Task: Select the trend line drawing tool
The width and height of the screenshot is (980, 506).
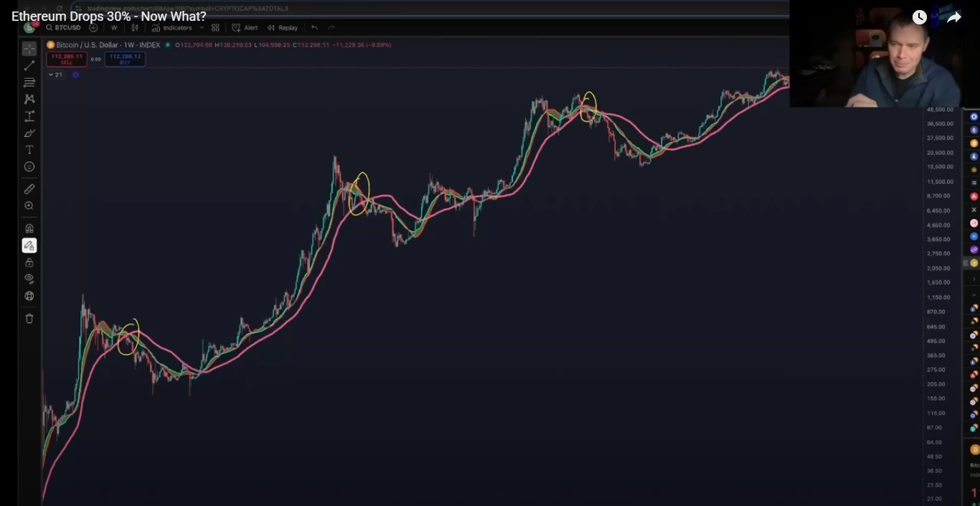Action: (29, 65)
